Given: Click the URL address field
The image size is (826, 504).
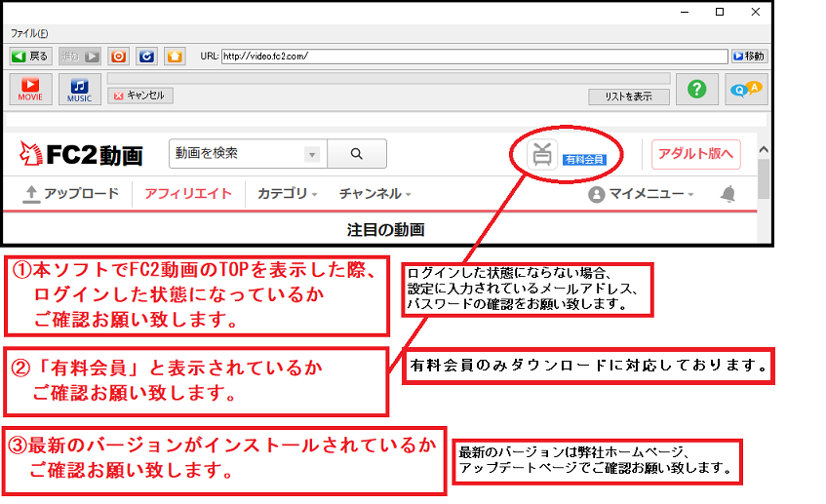Looking at the screenshot, I should click(x=475, y=56).
